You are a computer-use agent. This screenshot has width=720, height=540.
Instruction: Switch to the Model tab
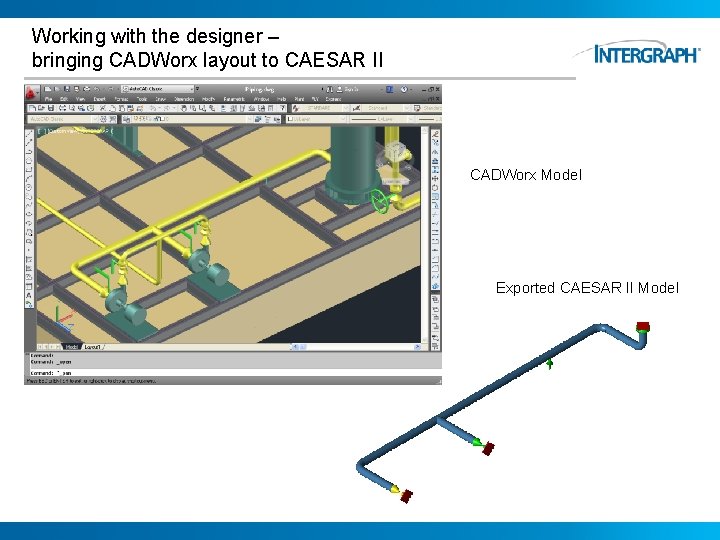tap(71, 347)
